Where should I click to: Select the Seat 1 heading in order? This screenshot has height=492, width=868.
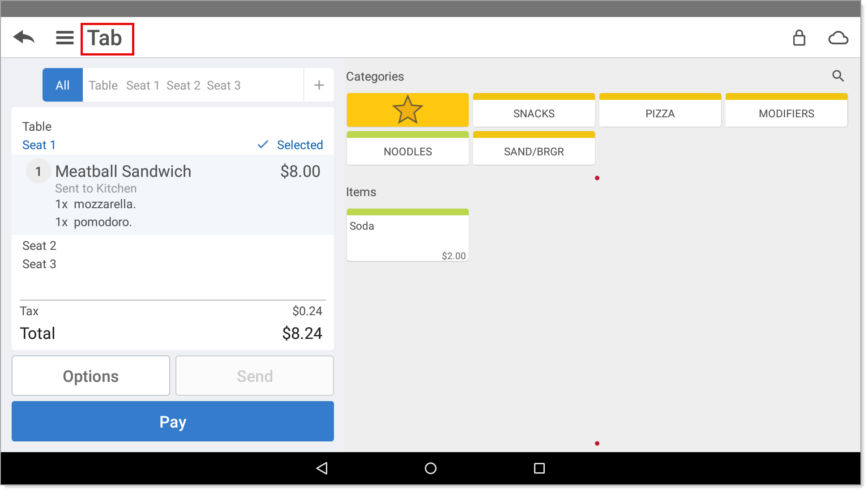point(39,145)
